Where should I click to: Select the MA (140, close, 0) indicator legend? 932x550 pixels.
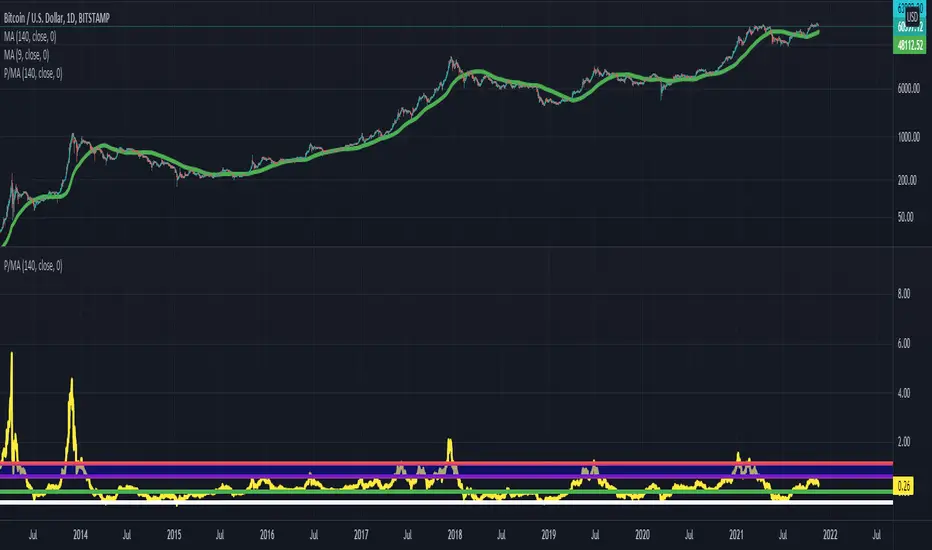tap(30, 37)
